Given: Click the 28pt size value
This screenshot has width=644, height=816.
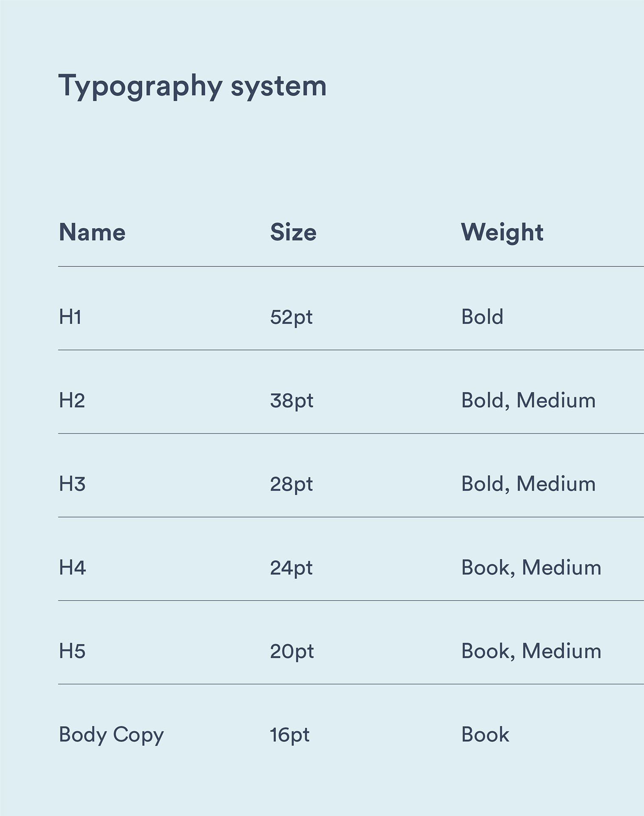Looking at the screenshot, I should pos(292,485).
